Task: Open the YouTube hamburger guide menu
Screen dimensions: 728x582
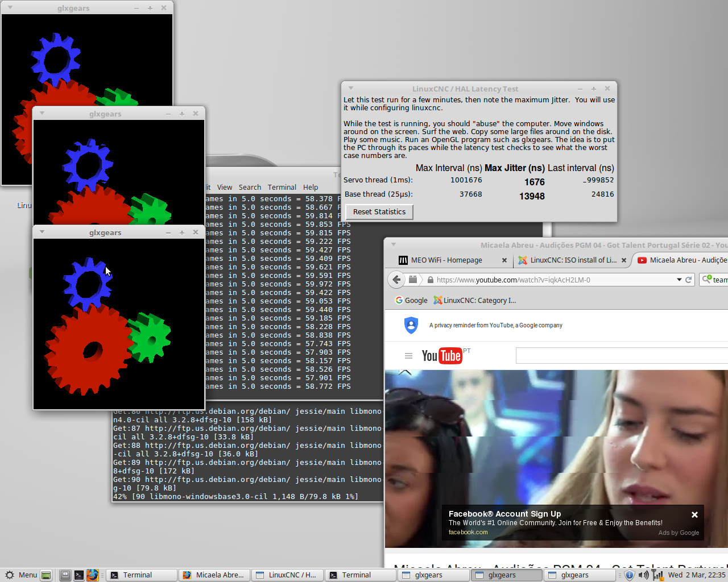Action: click(x=408, y=356)
